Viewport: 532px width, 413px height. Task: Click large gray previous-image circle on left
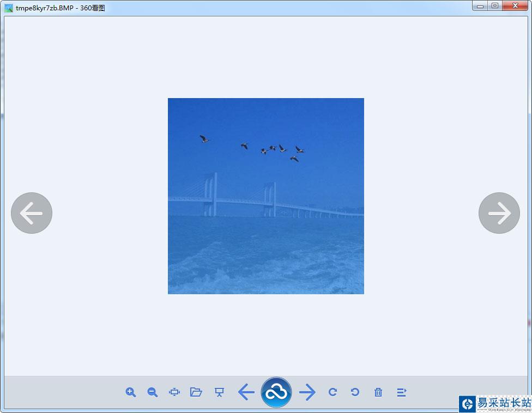coord(32,213)
